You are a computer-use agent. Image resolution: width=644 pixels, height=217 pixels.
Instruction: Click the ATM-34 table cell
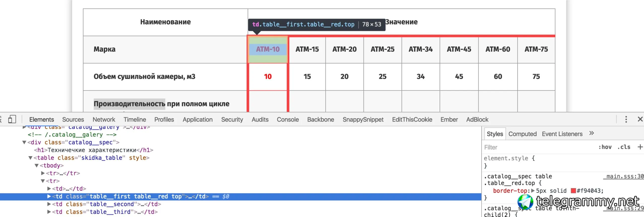[x=421, y=49]
